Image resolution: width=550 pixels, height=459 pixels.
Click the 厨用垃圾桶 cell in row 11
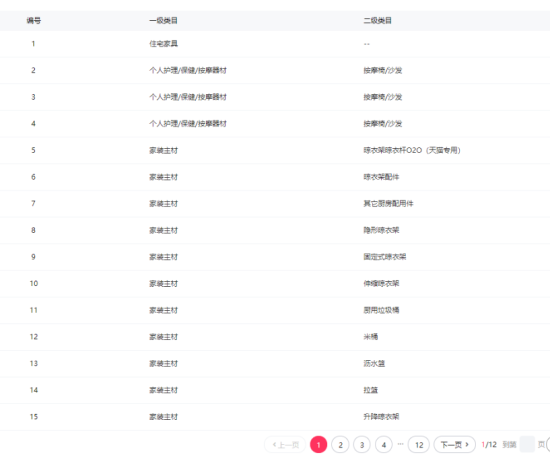pos(381,310)
